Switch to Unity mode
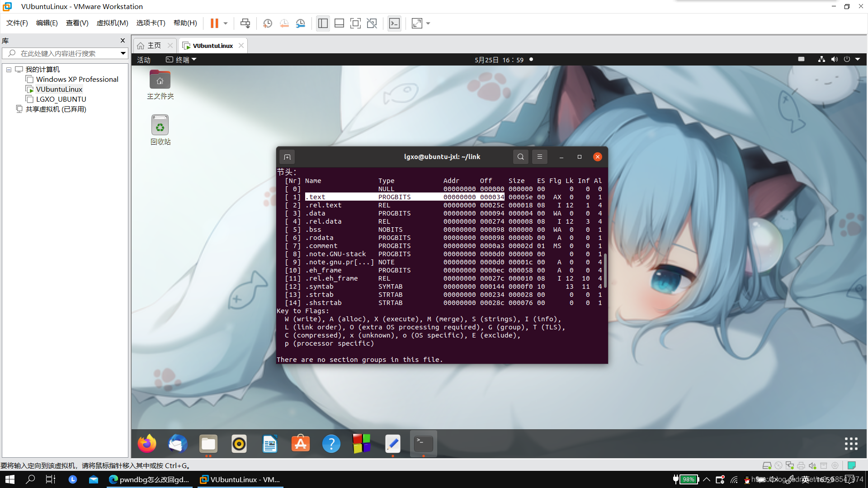Viewport: 868px width, 488px height. (x=372, y=23)
